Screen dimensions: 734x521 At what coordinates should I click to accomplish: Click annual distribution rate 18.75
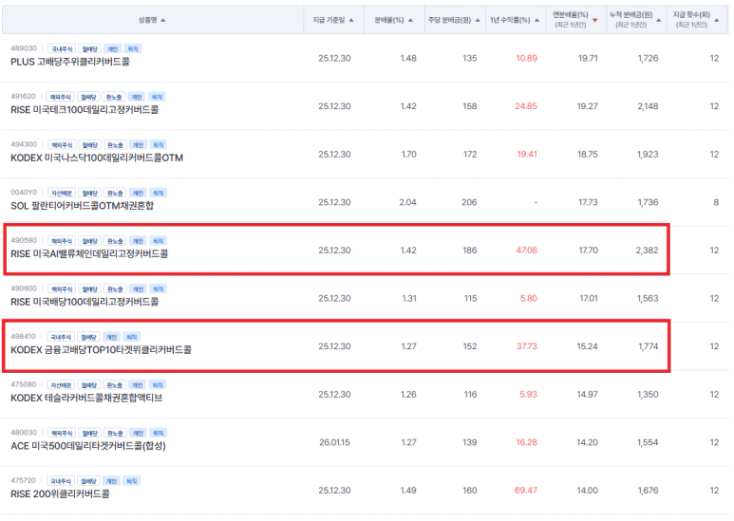[587, 154]
